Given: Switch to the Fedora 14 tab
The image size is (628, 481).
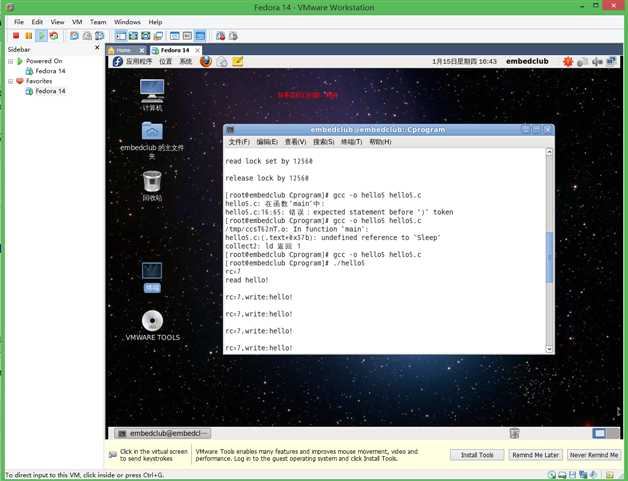Looking at the screenshot, I should pyautogui.click(x=175, y=50).
